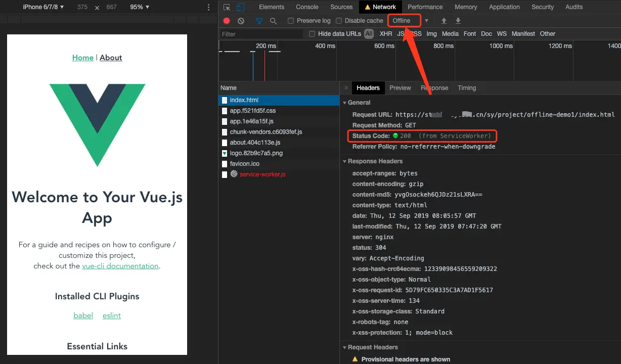Viewport: 621px width, 364px height.
Task: Click the About link in the page
Action: coord(111,58)
